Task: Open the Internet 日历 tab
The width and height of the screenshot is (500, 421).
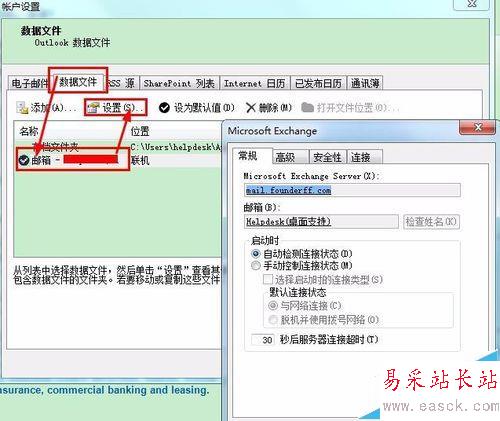Action: click(x=255, y=83)
